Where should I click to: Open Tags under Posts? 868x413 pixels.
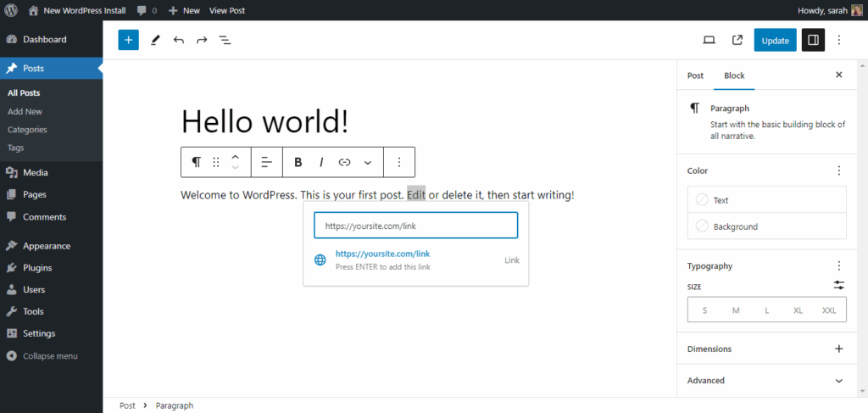[x=15, y=148]
